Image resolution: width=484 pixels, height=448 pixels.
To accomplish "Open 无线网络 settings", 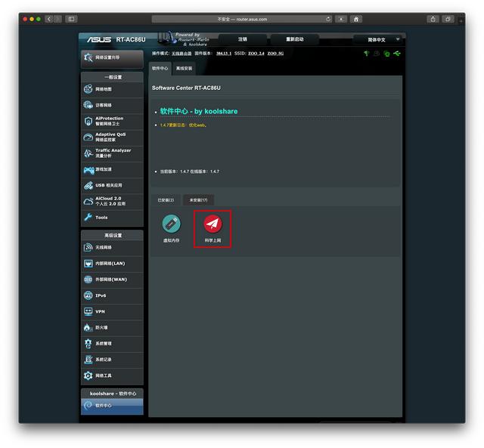I will (x=113, y=248).
